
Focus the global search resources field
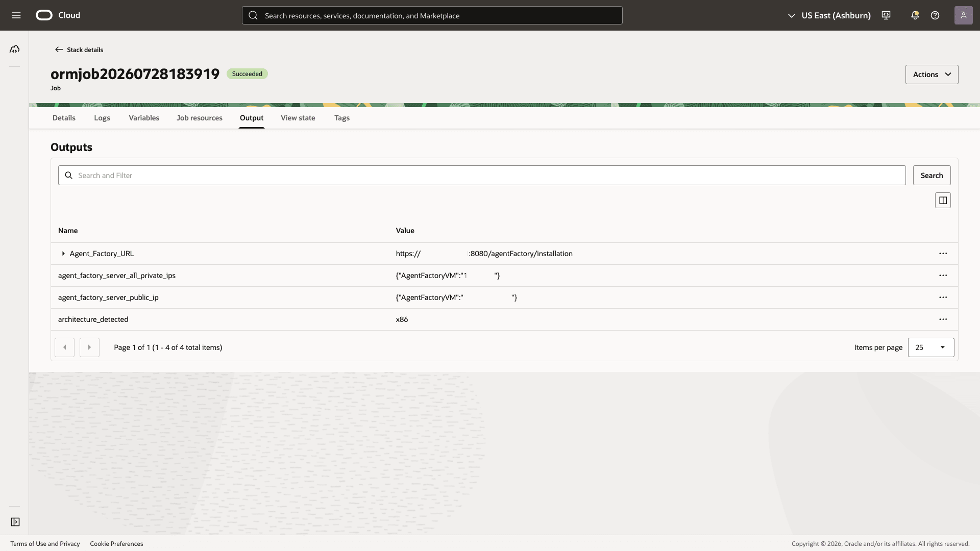point(432,15)
